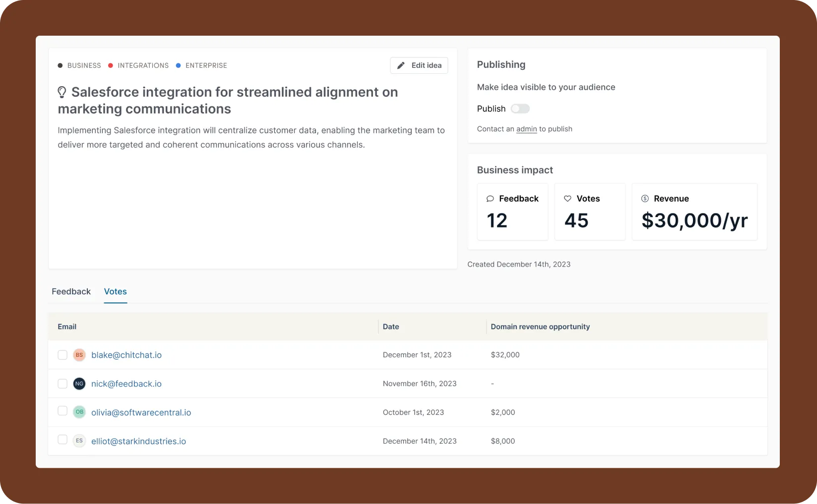
Task: Select the Votes tab
Action: (x=115, y=291)
